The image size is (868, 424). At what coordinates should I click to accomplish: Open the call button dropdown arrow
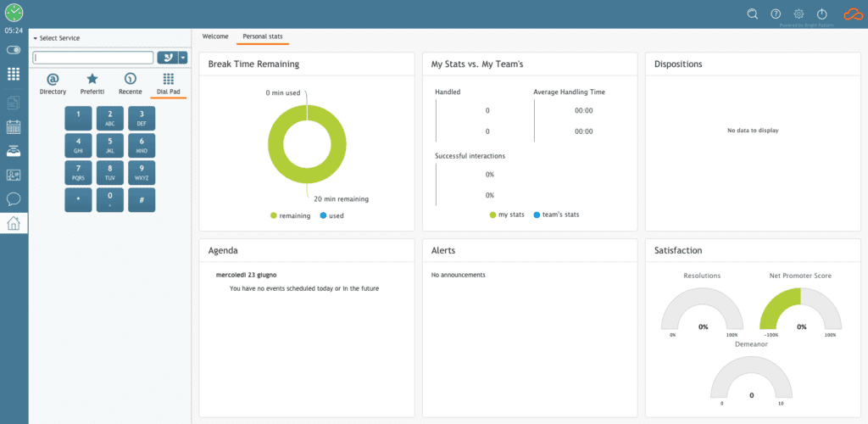(183, 58)
